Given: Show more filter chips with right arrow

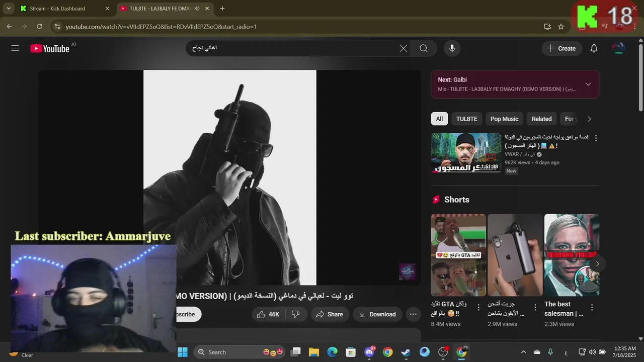Looking at the screenshot, I should point(589,119).
